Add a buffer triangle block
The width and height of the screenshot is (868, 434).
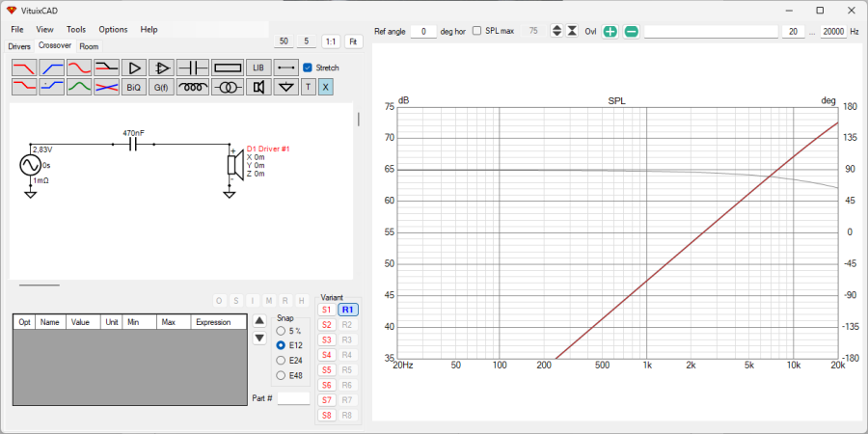click(134, 68)
